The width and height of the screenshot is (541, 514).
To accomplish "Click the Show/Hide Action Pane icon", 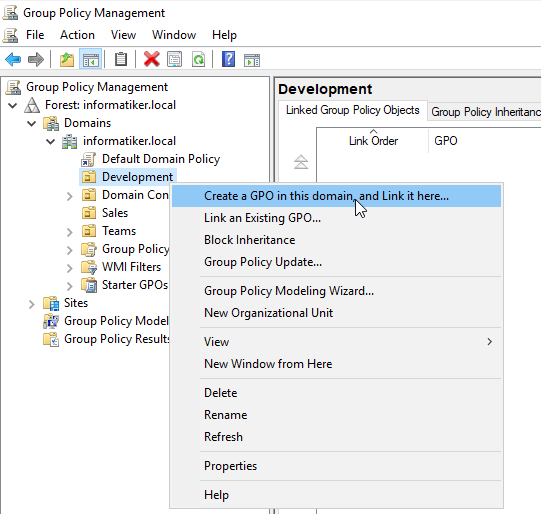I will pyautogui.click(x=252, y=60).
